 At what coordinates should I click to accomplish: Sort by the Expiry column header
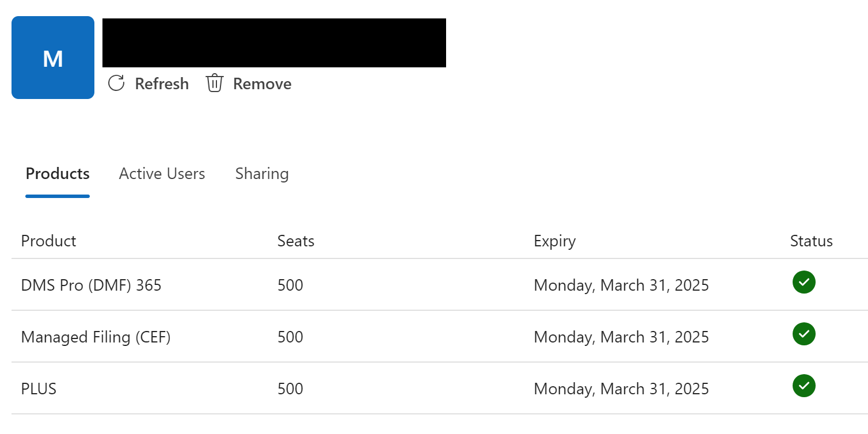click(554, 241)
